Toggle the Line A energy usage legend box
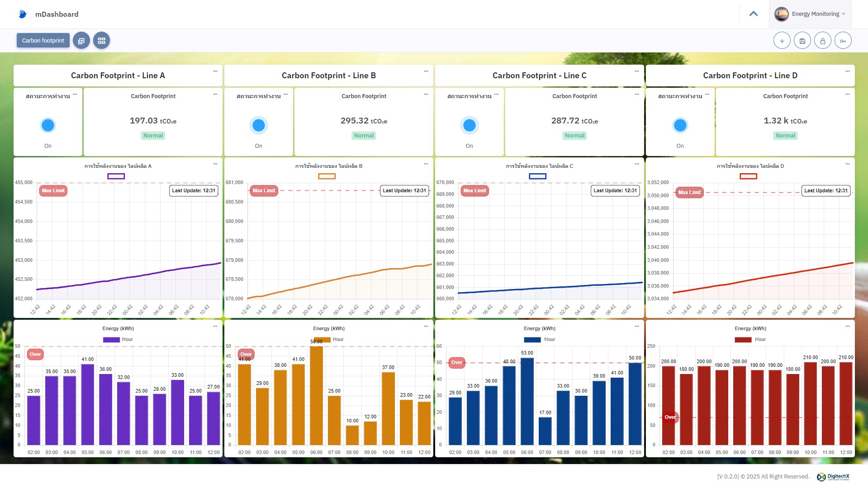 pos(116,176)
